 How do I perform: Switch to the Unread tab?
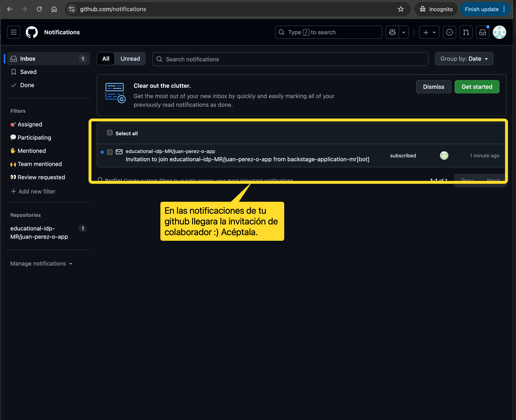130,59
